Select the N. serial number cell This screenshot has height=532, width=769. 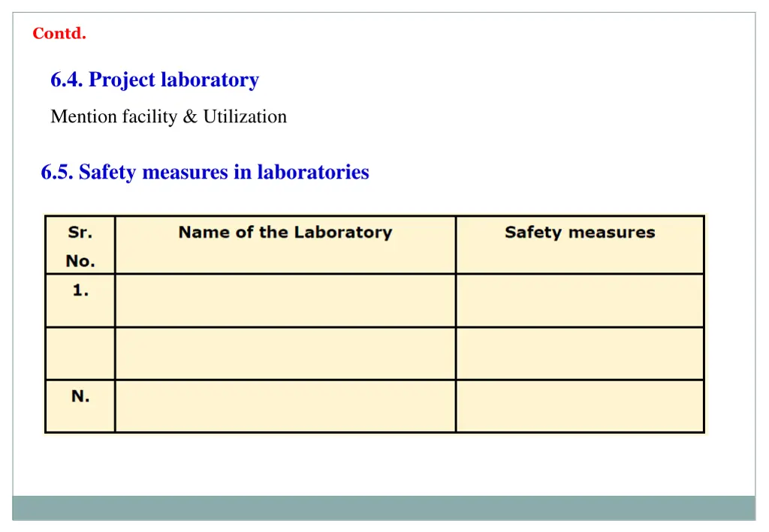[80, 406]
